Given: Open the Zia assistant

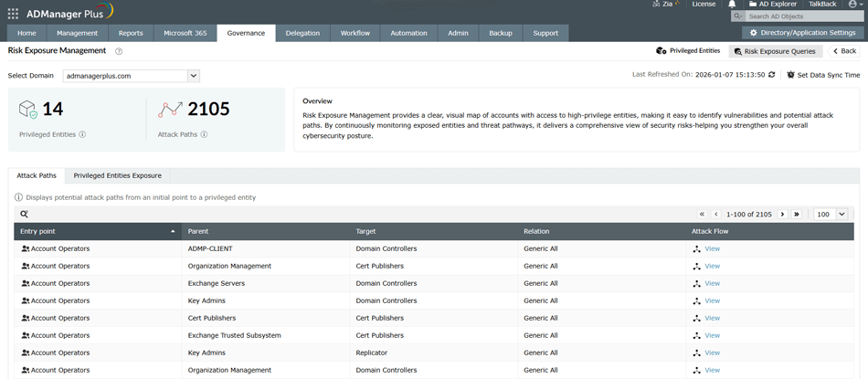Looking at the screenshot, I should tap(666, 4).
